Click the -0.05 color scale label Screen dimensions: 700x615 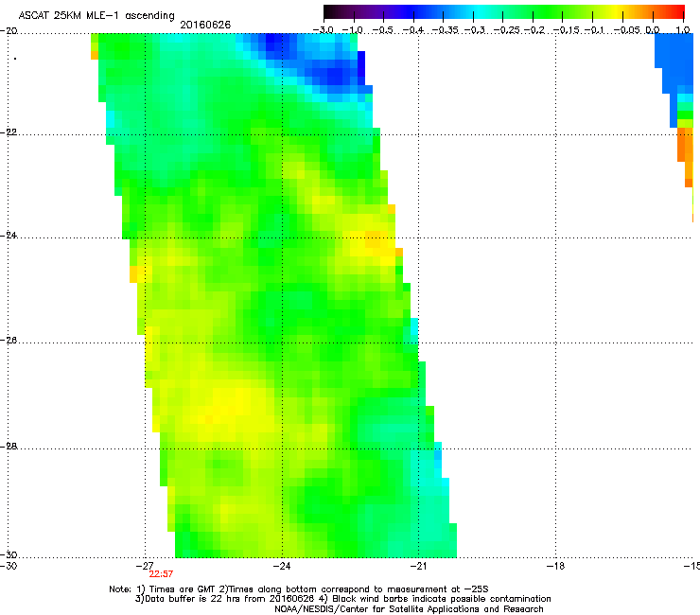click(627, 30)
